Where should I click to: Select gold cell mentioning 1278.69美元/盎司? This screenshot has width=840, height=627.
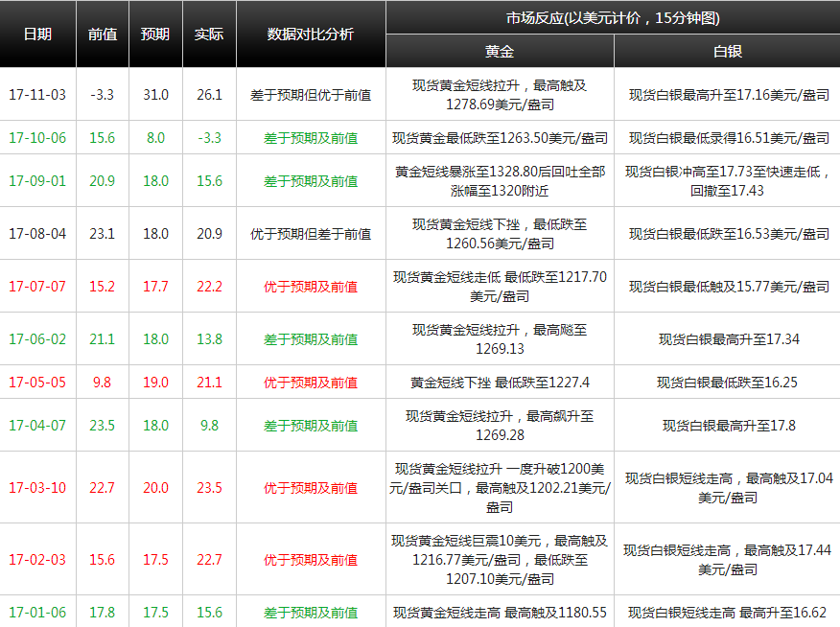click(500, 95)
